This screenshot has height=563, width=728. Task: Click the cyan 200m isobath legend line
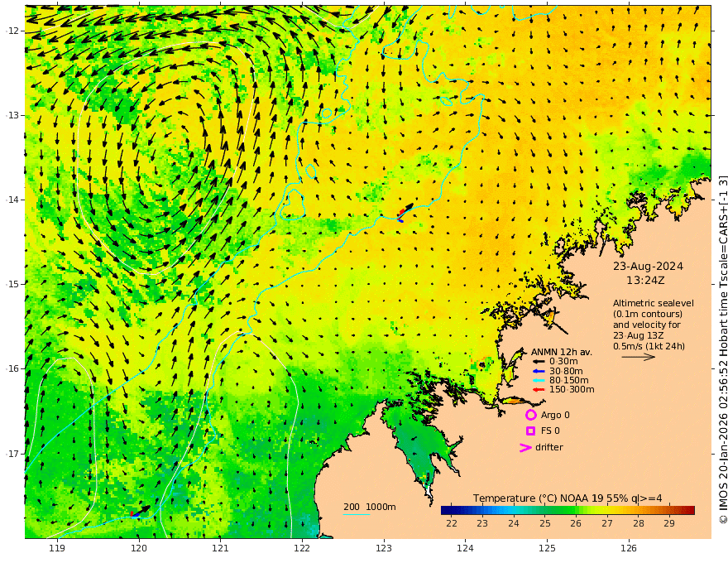pos(357,514)
